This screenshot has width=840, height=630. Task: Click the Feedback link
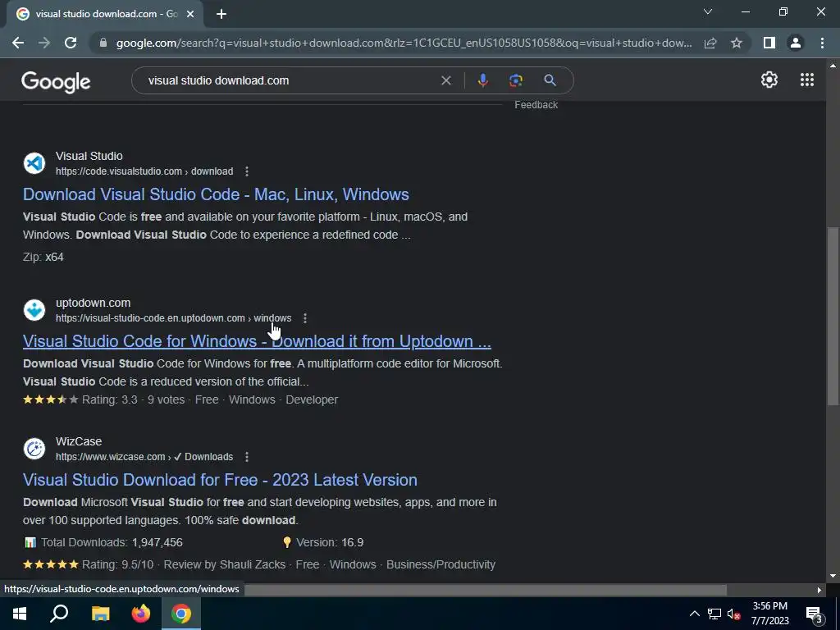pos(536,105)
